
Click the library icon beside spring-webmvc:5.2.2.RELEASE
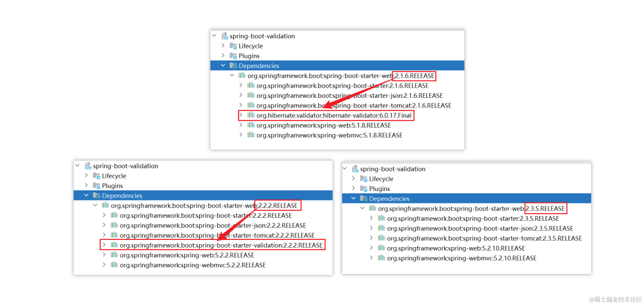pos(114,265)
